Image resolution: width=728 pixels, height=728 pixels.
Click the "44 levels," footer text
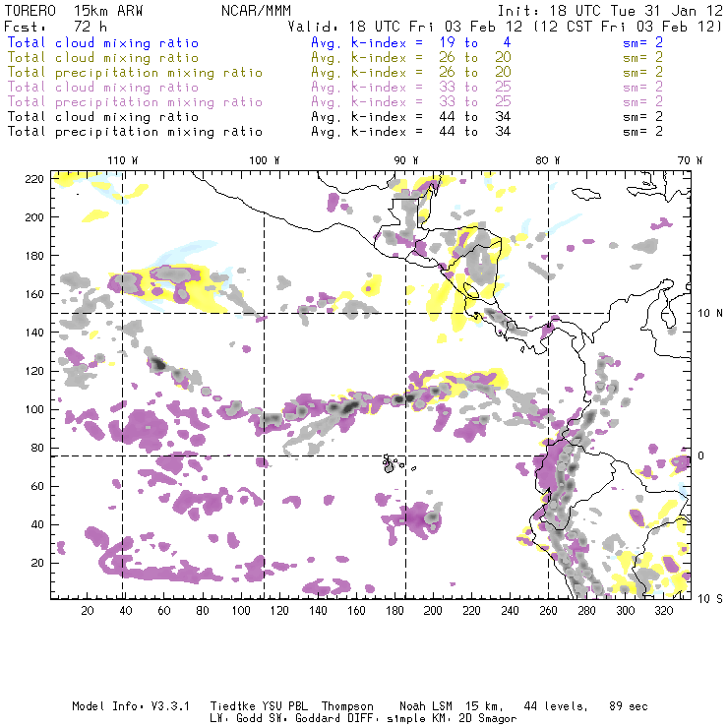point(556,706)
